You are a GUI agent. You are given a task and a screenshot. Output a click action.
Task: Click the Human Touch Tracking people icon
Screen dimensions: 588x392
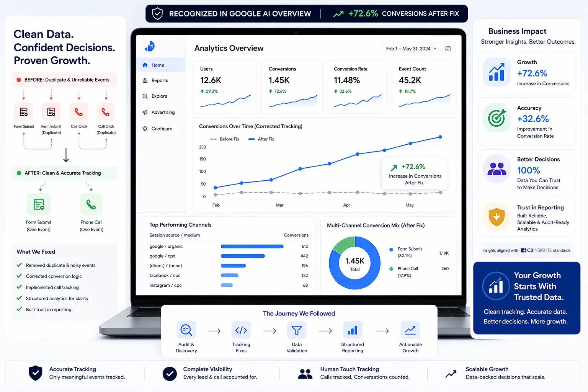coord(305,374)
